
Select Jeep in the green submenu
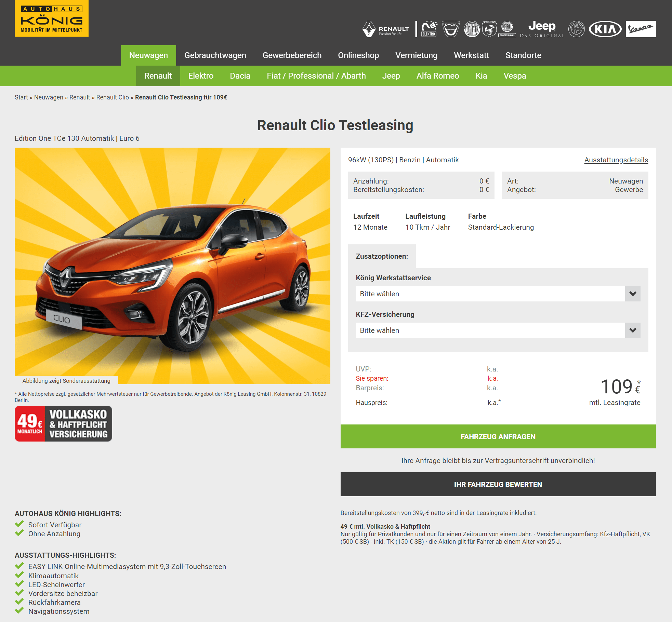tap(391, 76)
